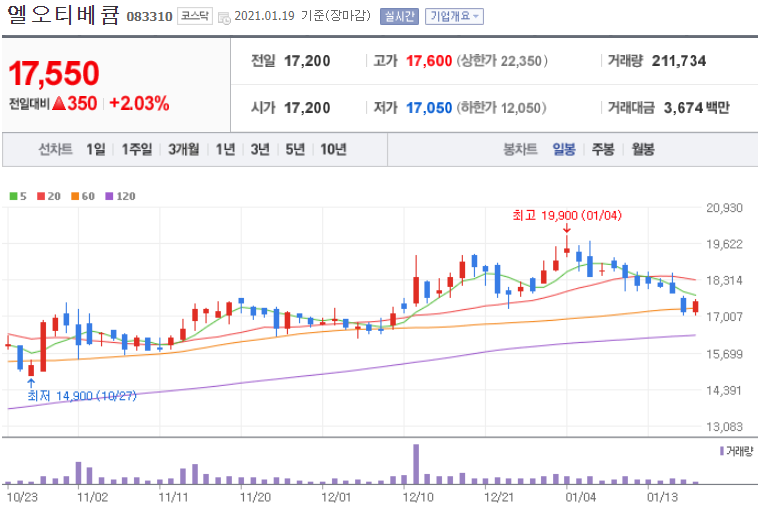Select the 3개월 line chart tab

(x=184, y=149)
